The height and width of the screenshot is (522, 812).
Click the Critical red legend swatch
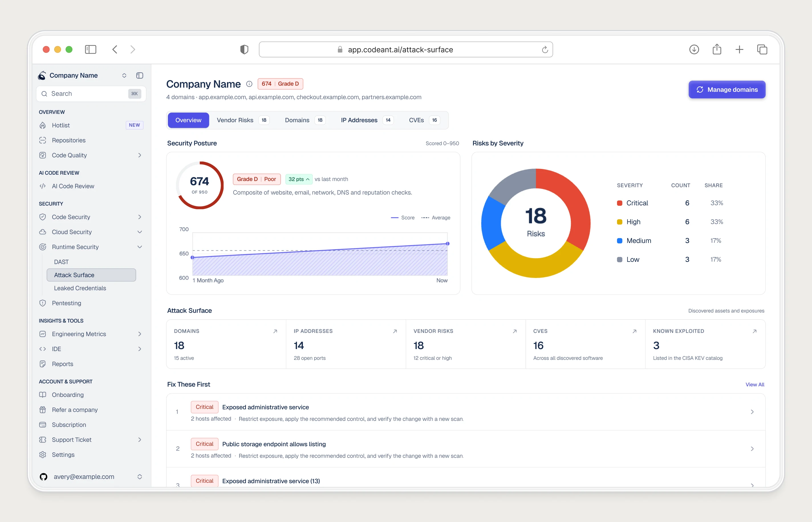619,203
